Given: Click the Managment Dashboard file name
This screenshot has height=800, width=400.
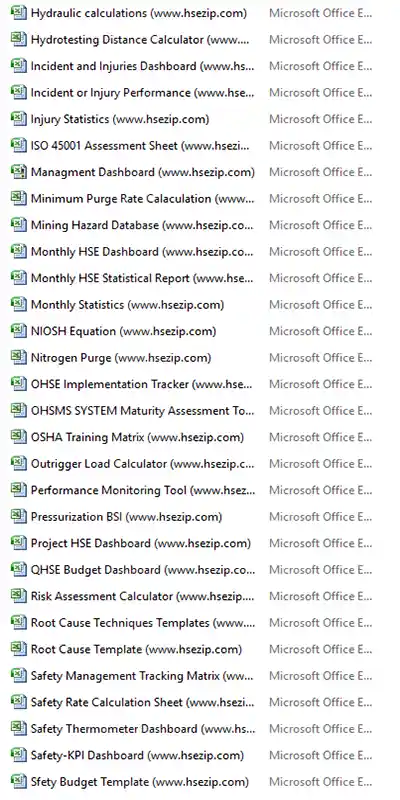Looking at the screenshot, I should pyautogui.click(x=143, y=172).
